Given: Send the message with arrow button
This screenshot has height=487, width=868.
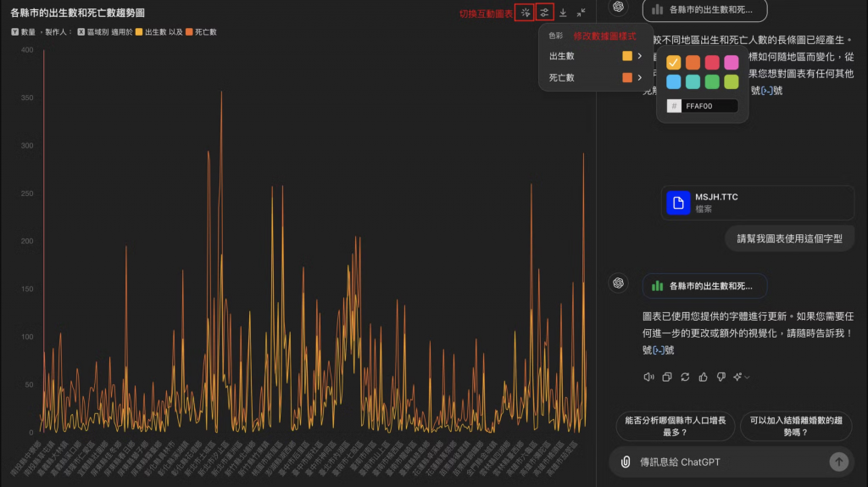Looking at the screenshot, I should click(838, 462).
